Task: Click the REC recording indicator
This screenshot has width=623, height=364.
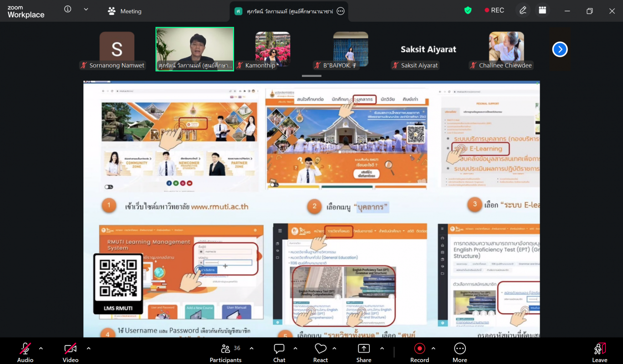Action: 495,10
